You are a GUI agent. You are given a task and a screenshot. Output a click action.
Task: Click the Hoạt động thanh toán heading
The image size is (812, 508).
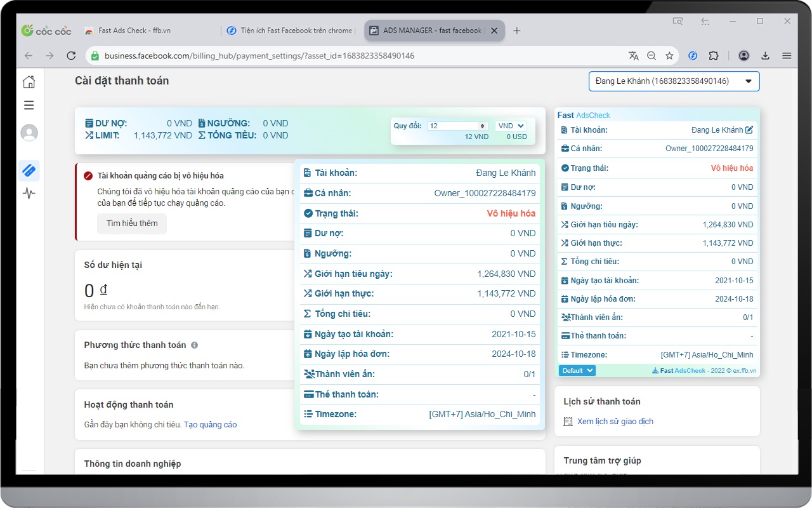coord(129,404)
